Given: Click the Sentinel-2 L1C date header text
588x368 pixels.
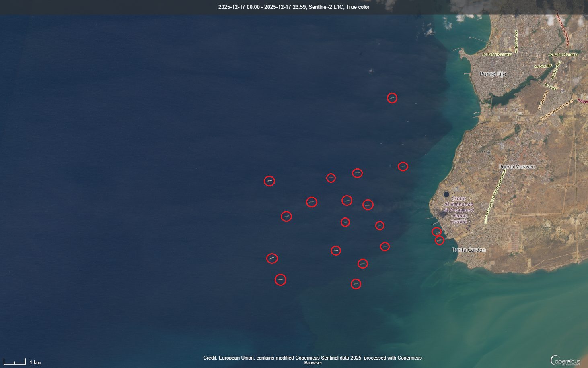Looking at the screenshot, I should (x=294, y=7).
